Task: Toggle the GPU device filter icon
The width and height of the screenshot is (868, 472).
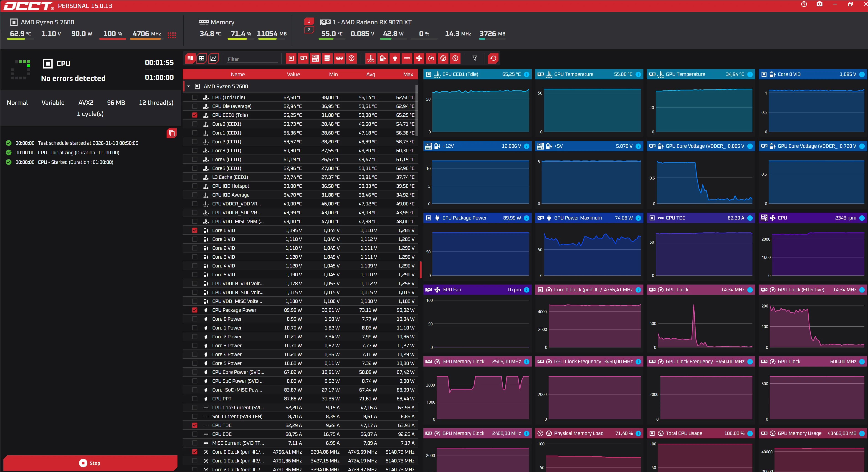Action: [x=303, y=58]
